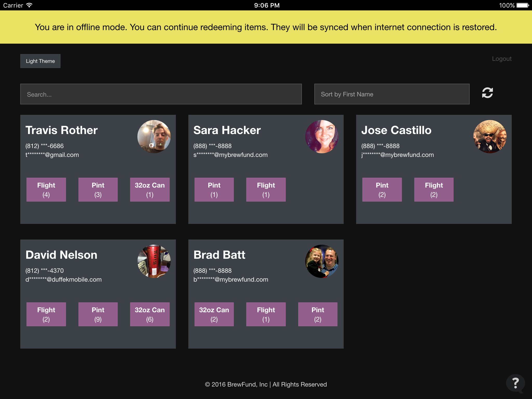Click the Logout link
Viewport: 532px width, 399px height.
[x=502, y=59]
